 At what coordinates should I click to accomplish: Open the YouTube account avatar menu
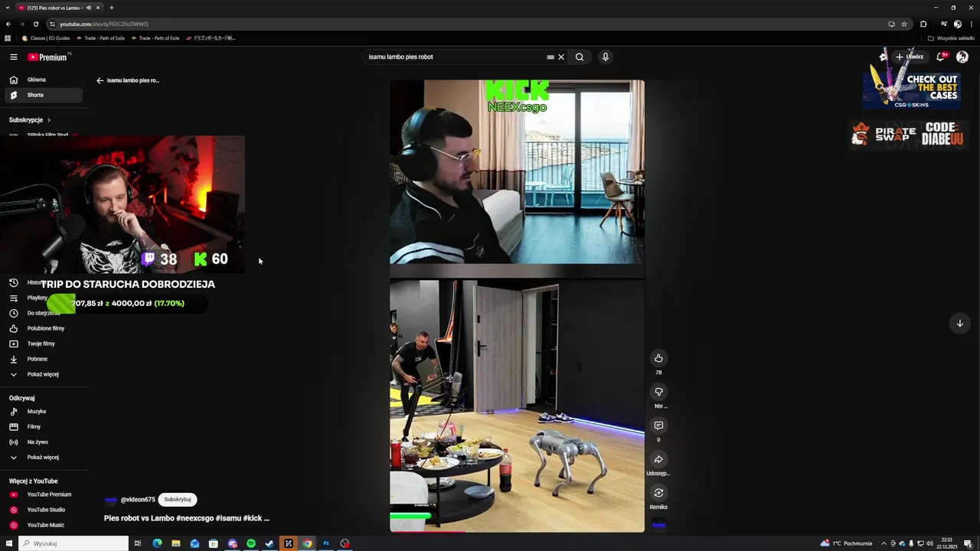click(x=962, y=57)
